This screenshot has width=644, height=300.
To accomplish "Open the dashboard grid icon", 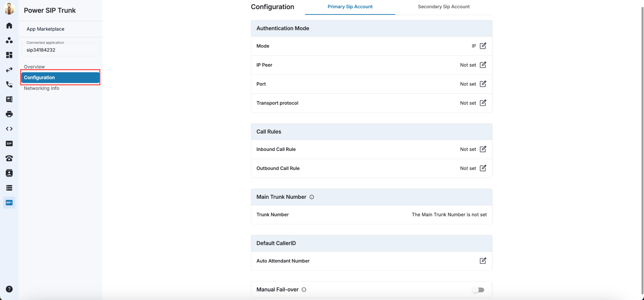I will [9, 55].
